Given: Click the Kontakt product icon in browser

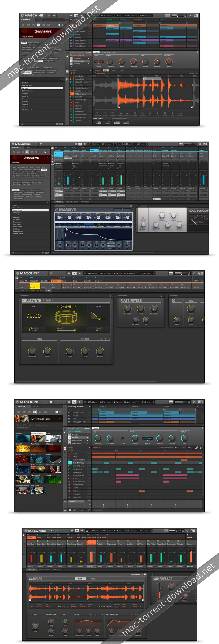Looking at the screenshot, I should (x=22, y=449).
